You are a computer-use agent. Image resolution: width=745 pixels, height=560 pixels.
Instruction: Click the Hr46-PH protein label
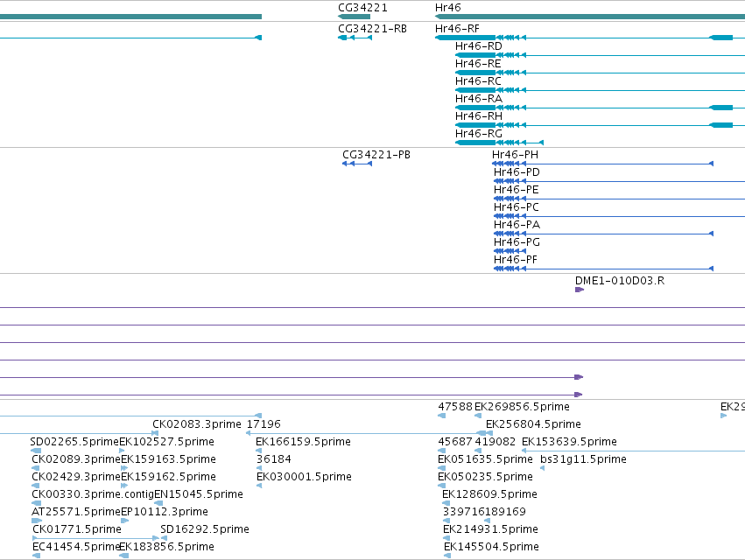pyautogui.click(x=515, y=155)
